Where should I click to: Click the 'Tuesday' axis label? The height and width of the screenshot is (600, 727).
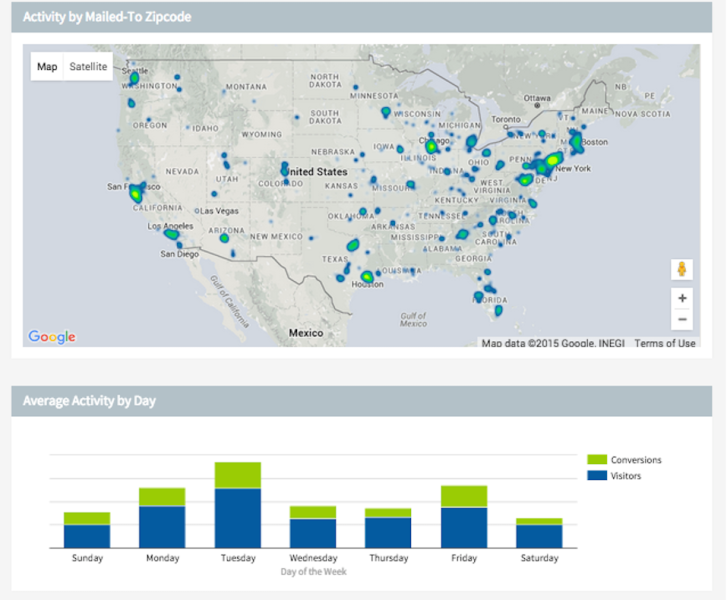238,558
